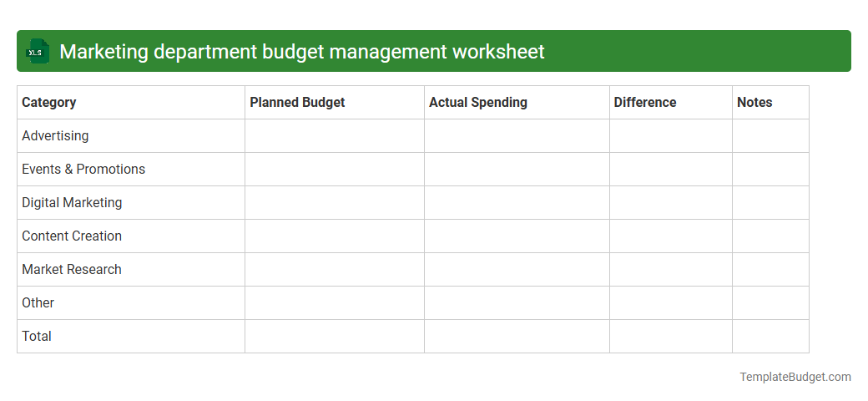Select the Other row label

pyautogui.click(x=38, y=302)
